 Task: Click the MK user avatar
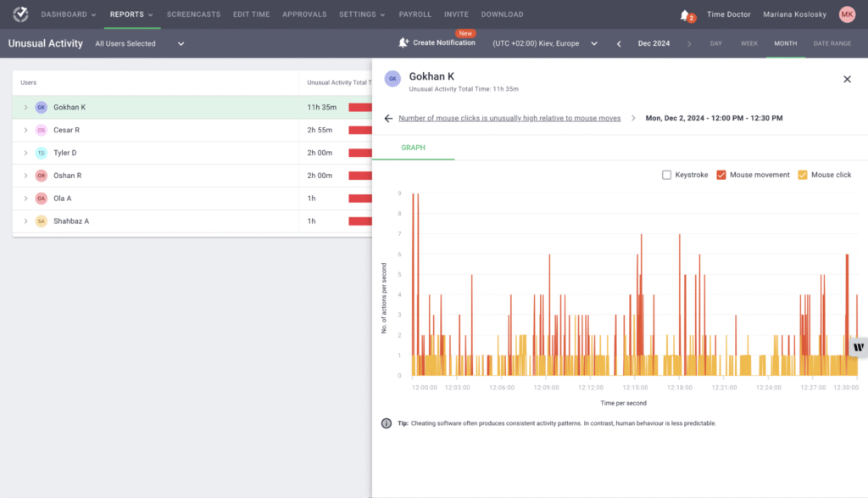tap(847, 14)
